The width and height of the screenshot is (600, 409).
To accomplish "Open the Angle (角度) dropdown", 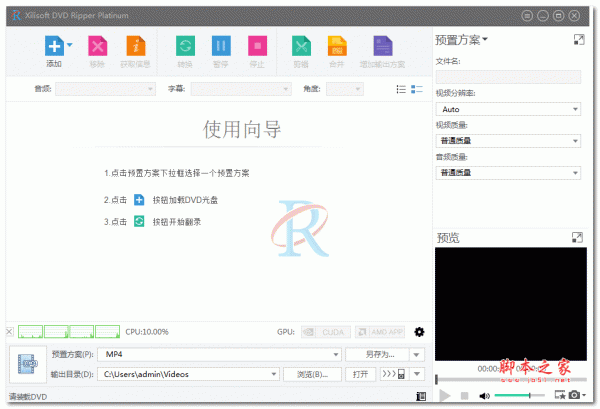I will (x=344, y=89).
